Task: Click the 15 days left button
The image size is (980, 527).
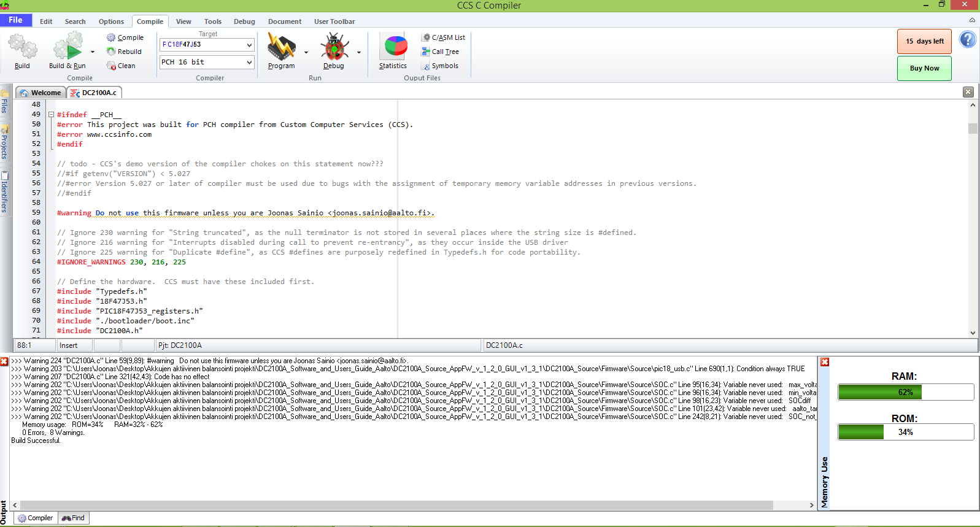Action: tap(924, 41)
